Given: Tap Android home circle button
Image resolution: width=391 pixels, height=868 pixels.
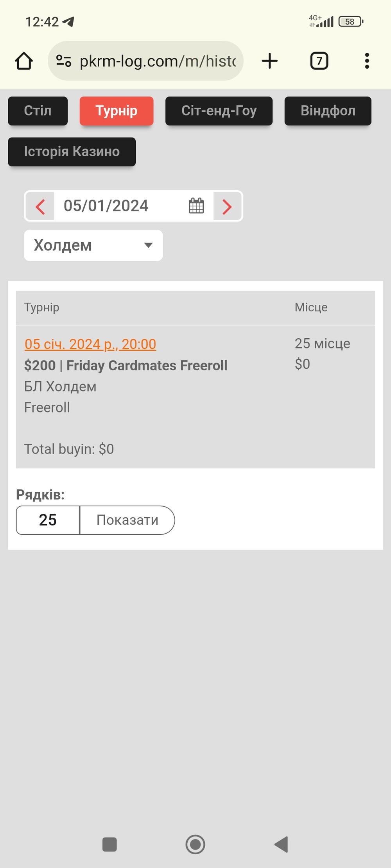Looking at the screenshot, I should 195,844.
